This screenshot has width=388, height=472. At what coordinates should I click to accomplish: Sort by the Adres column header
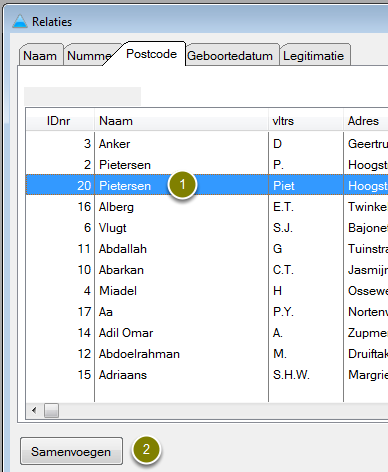point(366,120)
